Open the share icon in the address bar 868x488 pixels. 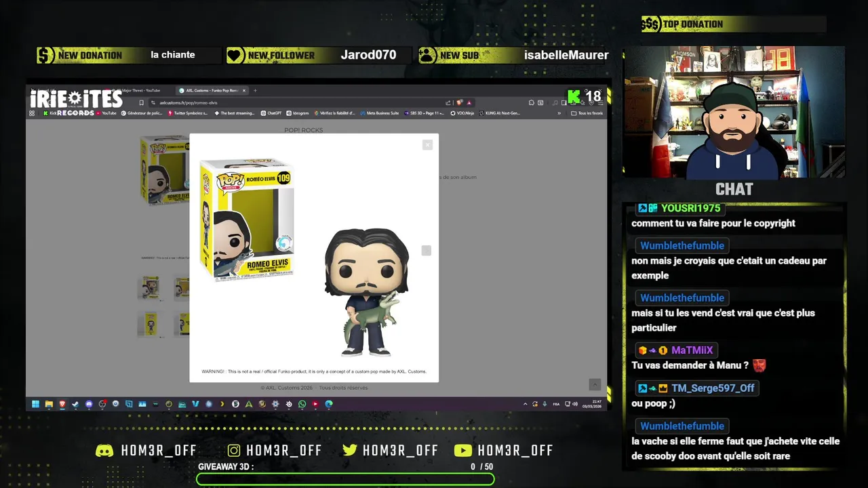pyautogui.click(x=448, y=102)
